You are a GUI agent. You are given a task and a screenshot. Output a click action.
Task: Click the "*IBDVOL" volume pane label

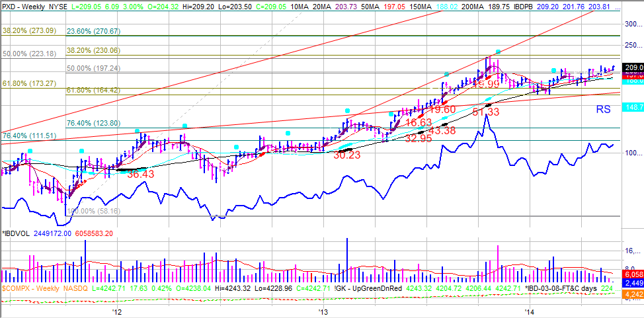[x=17, y=233]
